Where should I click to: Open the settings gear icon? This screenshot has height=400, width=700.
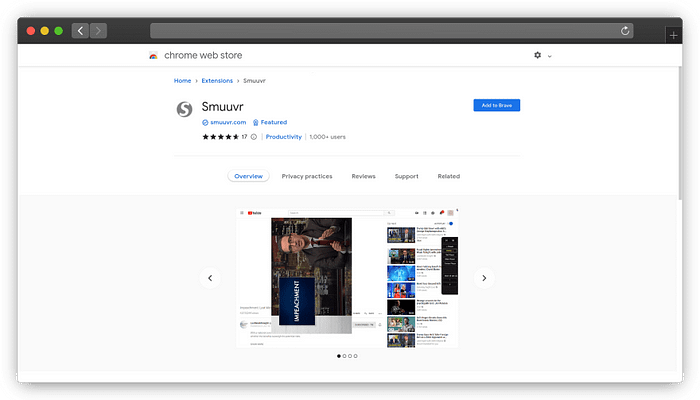[x=538, y=55]
